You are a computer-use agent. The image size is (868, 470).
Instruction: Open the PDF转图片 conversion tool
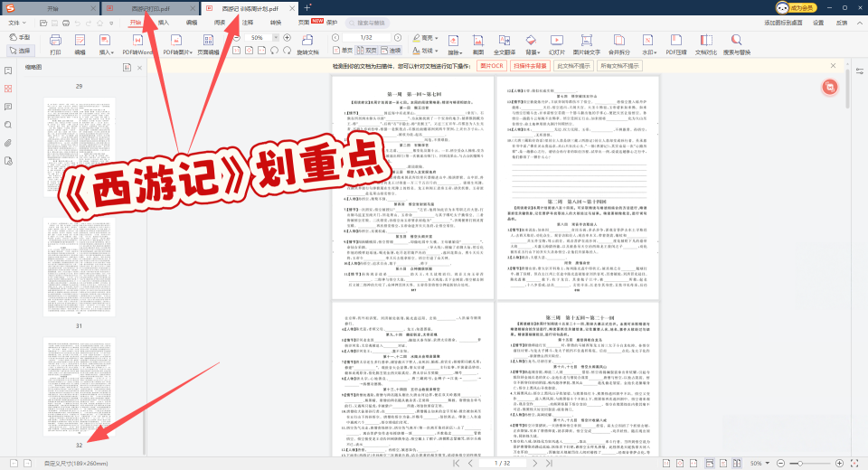click(177, 44)
